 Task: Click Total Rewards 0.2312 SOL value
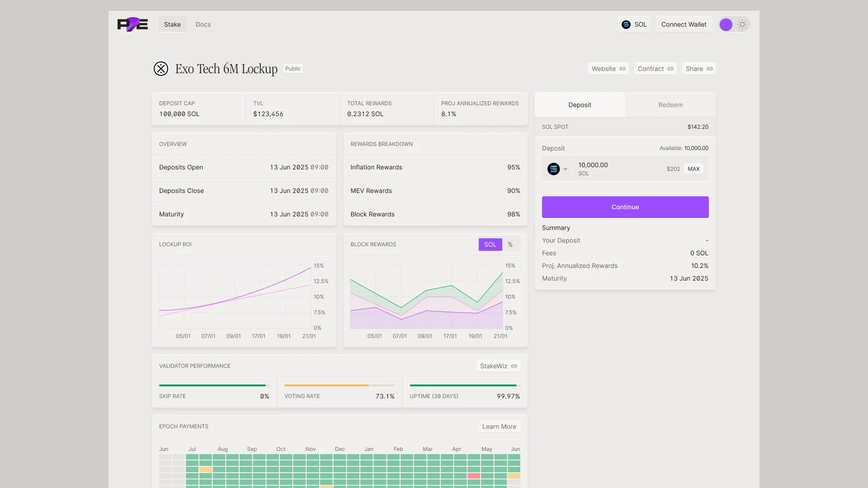(x=365, y=114)
